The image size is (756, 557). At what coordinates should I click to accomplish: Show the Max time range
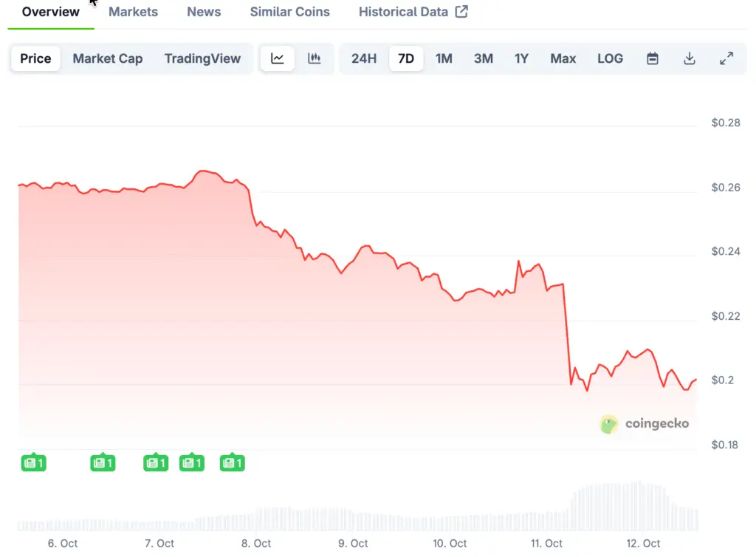pos(563,59)
